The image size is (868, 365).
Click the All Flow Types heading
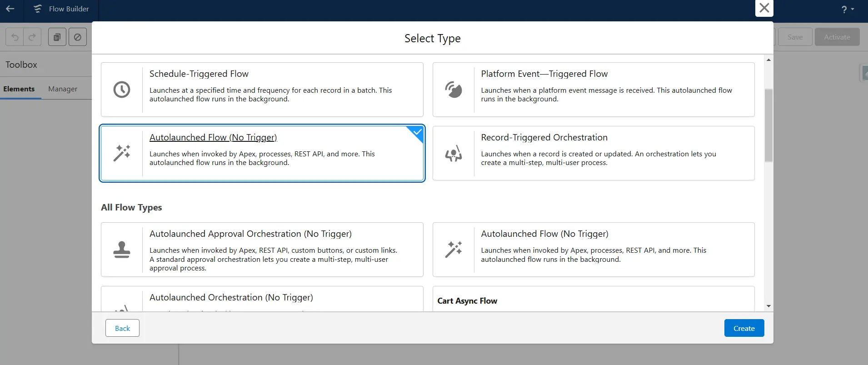[131, 207]
